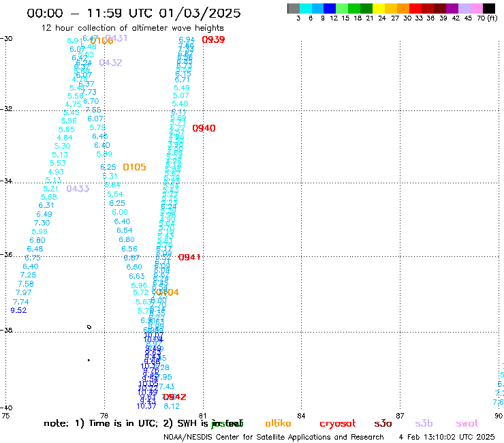Click wave height value 6.87
Screen dimensions: 504x443
[x=131, y=258]
